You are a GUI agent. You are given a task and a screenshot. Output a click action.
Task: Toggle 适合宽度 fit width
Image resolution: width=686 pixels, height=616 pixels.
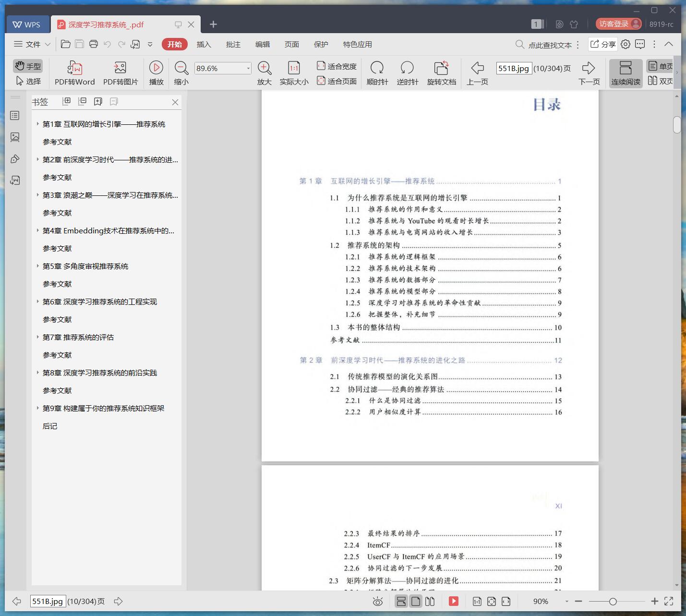[x=337, y=66]
